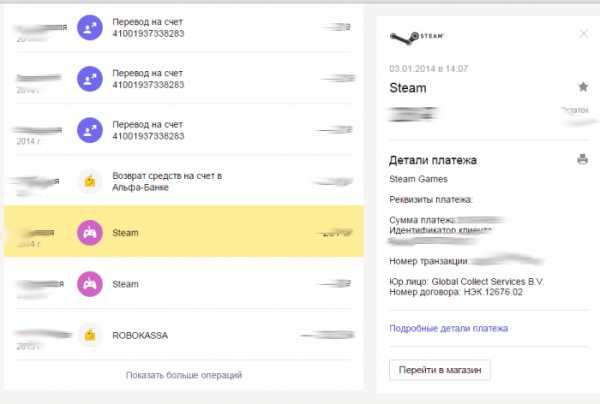Select the second Steam operation text
The image size is (600, 404).
pos(125,284)
